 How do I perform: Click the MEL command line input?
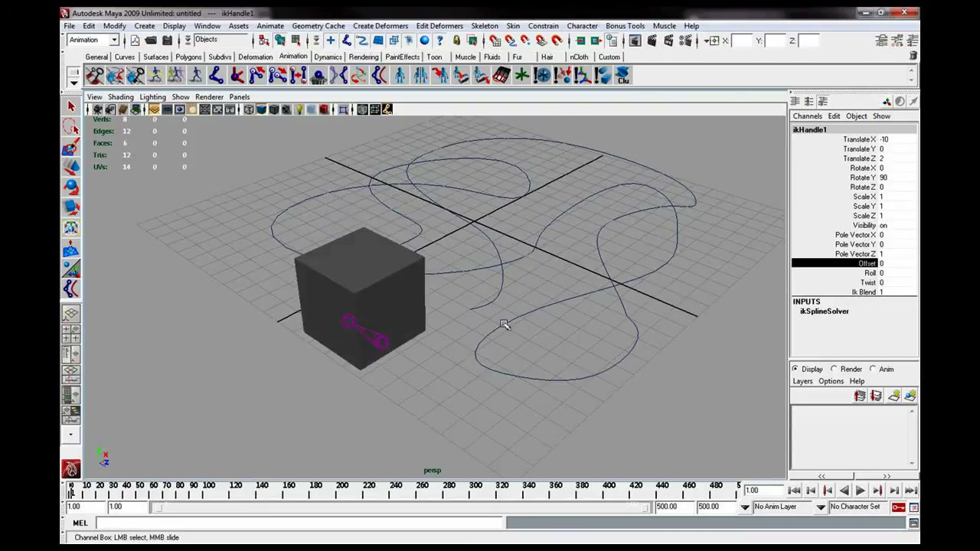tap(300, 523)
